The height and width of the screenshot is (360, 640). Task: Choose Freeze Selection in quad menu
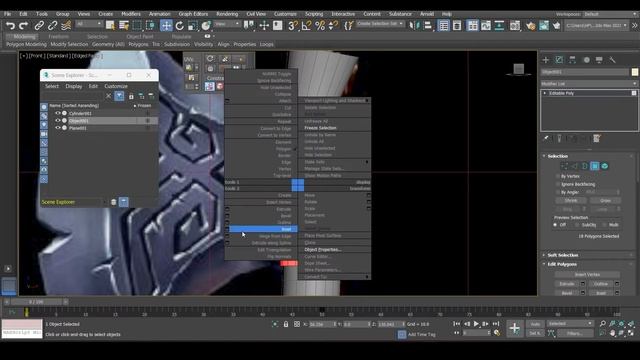pyautogui.click(x=320, y=128)
